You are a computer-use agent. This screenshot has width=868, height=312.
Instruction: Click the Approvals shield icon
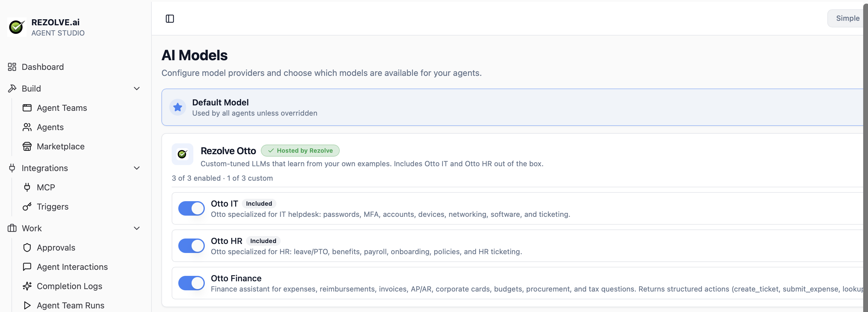(27, 247)
